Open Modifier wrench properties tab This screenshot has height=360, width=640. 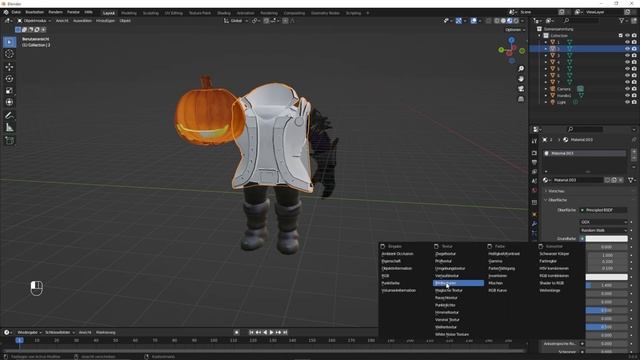[534, 224]
